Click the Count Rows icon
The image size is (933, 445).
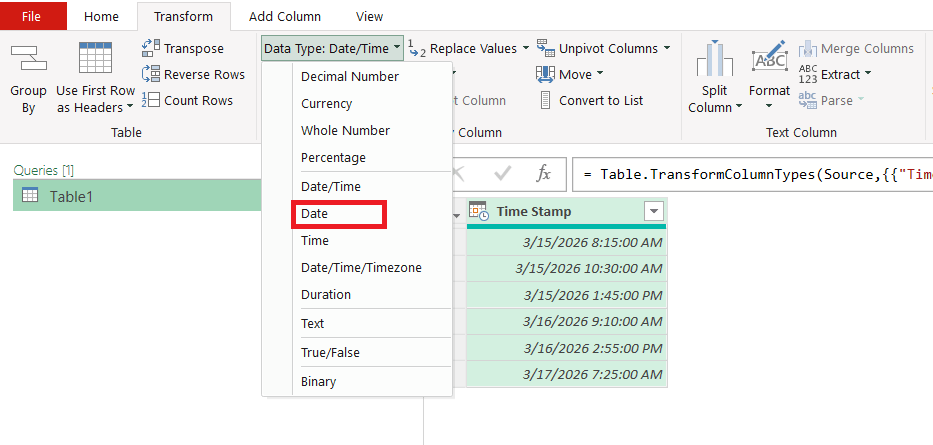click(151, 100)
